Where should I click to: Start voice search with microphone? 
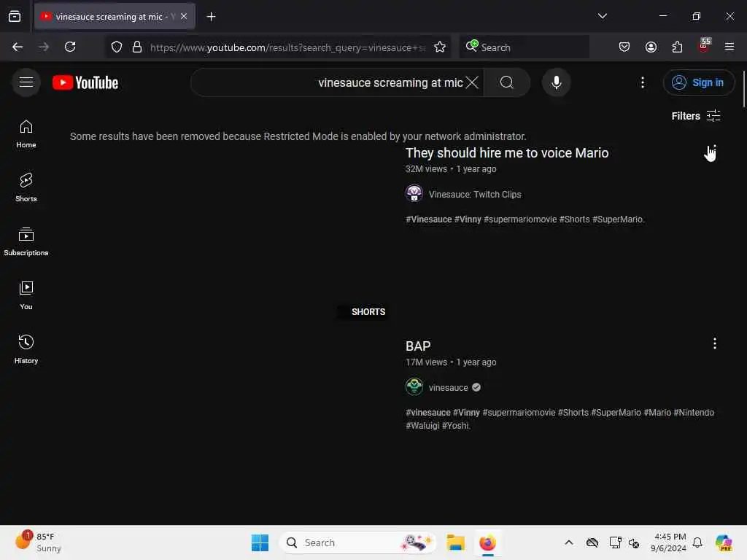[x=556, y=82]
